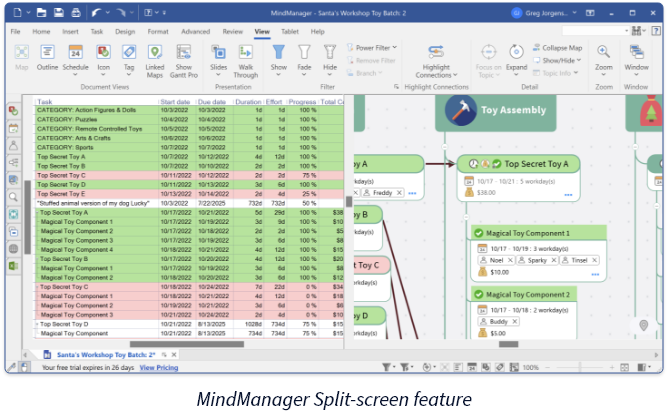Start the Slides presentation tool
This screenshot has width=668, height=414.
(219, 52)
